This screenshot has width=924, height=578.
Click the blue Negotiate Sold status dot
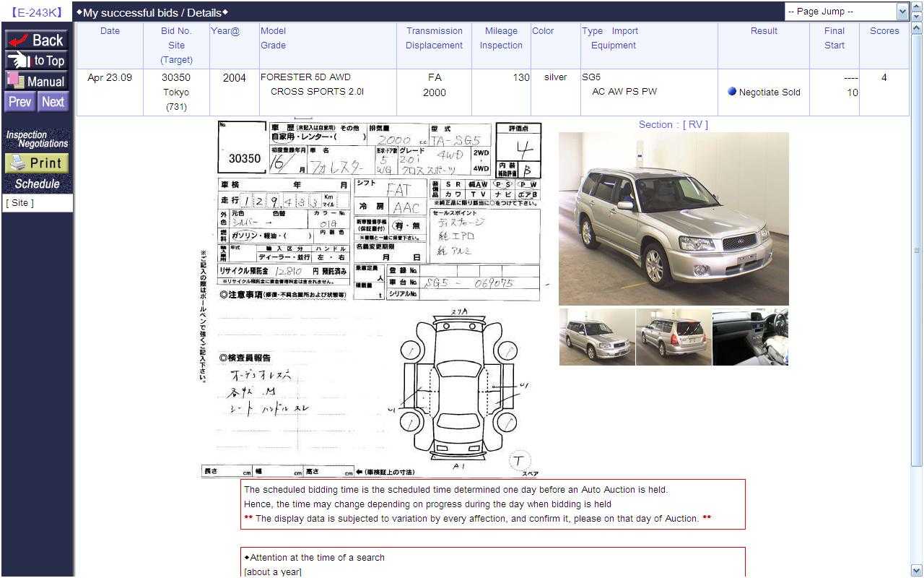[732, 92]
